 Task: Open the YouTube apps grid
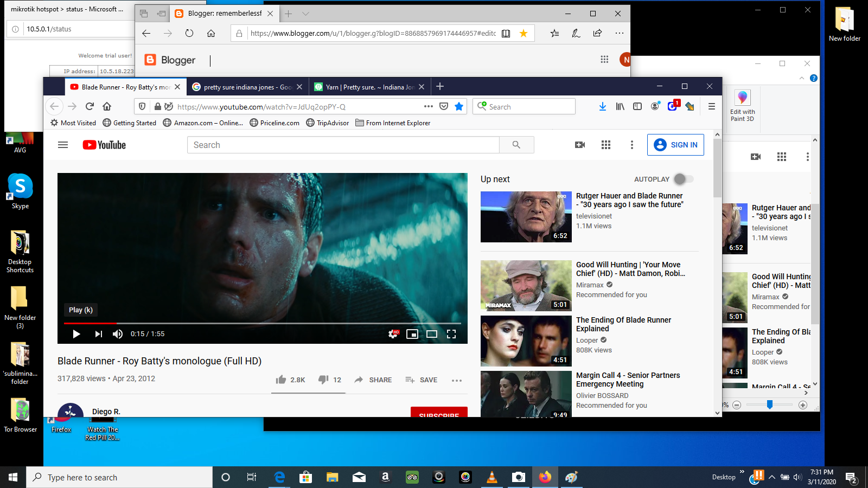pos(606,145)
